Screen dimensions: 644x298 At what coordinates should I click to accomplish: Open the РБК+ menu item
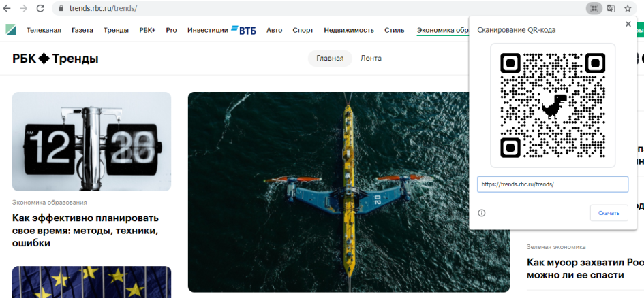coord(147,30)
